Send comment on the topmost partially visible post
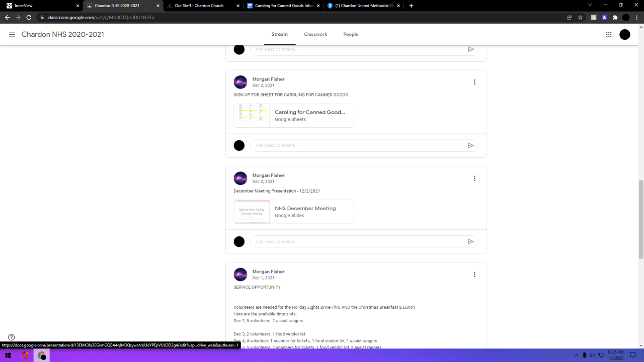This screenshot has width=644, height=362. pos(471,49)
